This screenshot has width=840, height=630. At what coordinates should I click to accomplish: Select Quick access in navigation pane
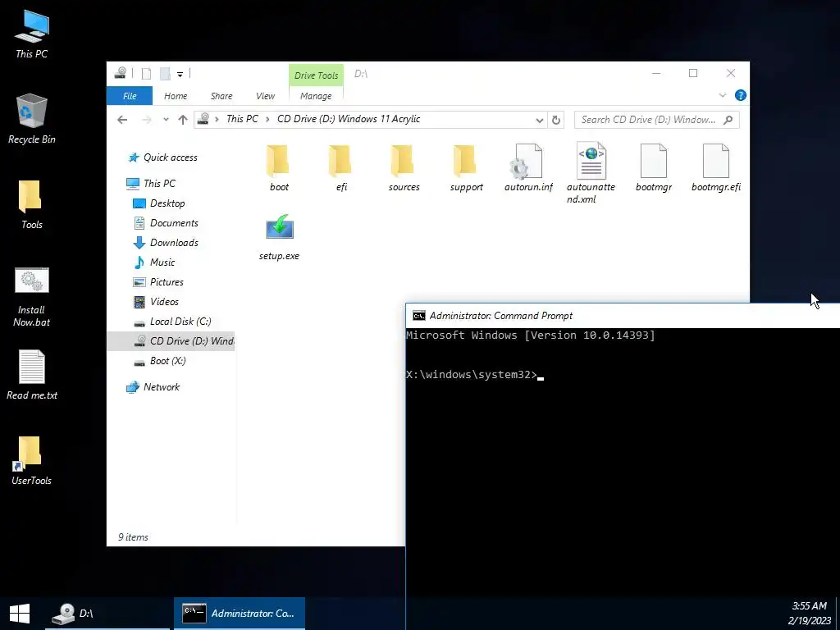(x=171, y=157)
